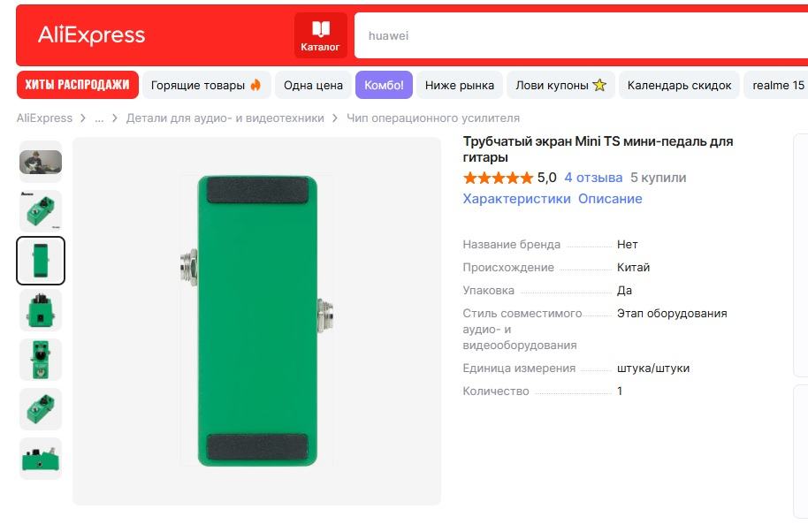This screenshot has width=808, height=532.
Task: Select the pedal with black box thumbnail
Action: point(41,310)
